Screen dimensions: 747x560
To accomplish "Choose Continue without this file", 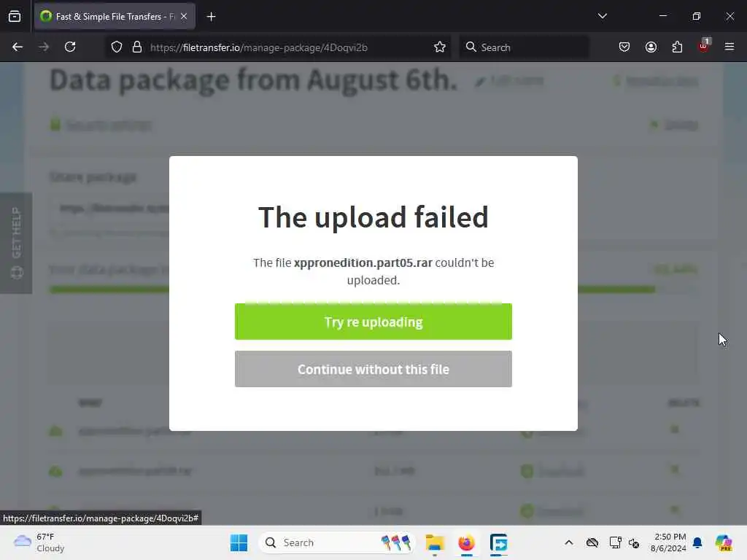I will click(373, 369).
